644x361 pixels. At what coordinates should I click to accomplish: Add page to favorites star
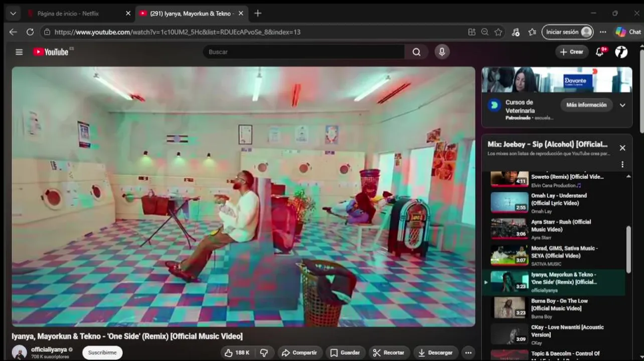tap(498, 32)
